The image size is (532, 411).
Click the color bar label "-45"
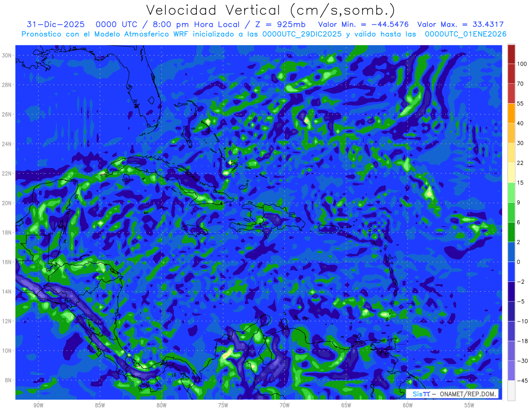tap(522, 381)
